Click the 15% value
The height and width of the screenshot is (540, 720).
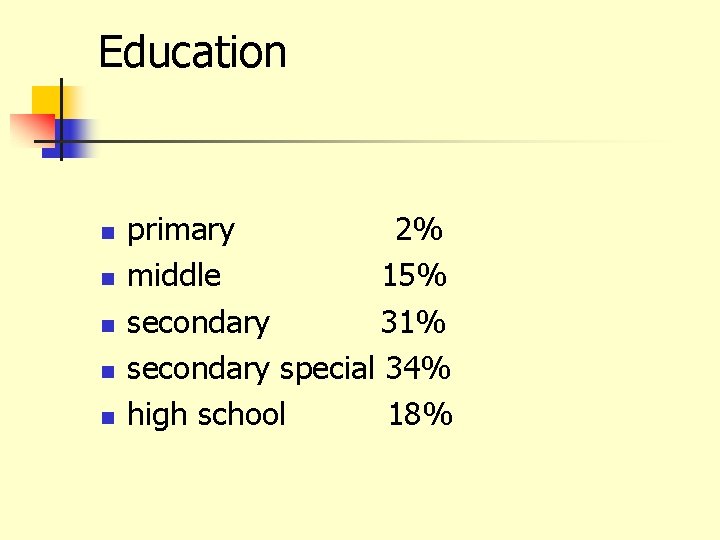[x=413, y=276]
